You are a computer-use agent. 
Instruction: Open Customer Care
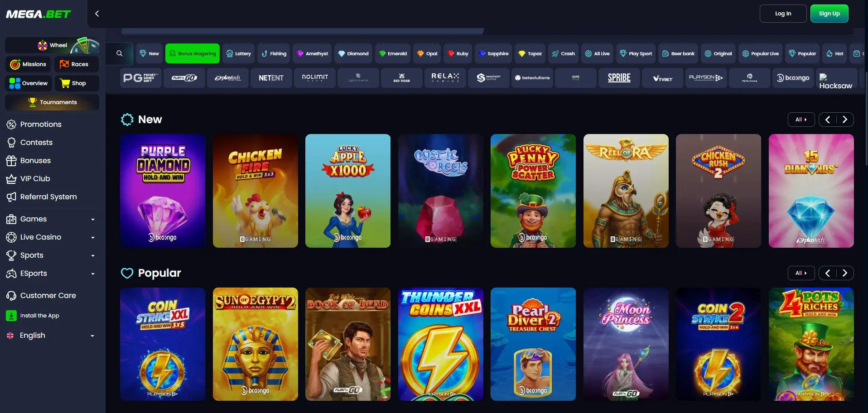click(x=48, y=295)
